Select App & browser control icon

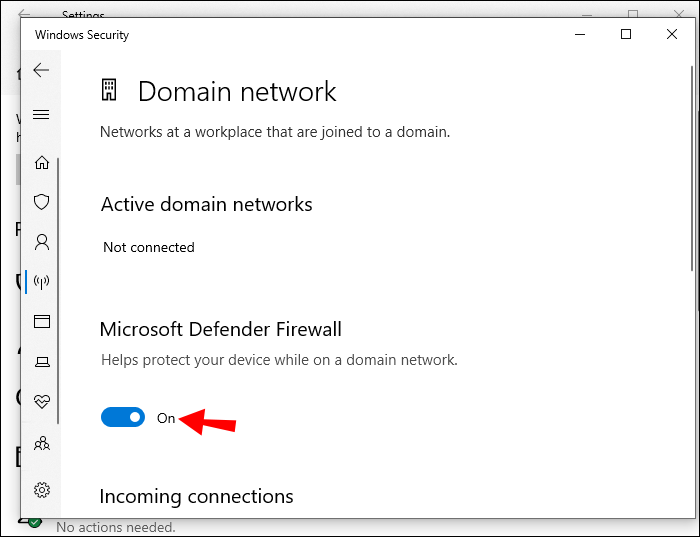click(41, 321)
